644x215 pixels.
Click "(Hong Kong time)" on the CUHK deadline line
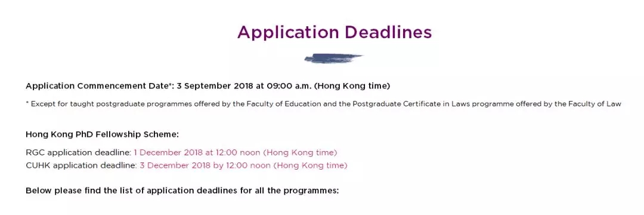(x=311, y=165)
